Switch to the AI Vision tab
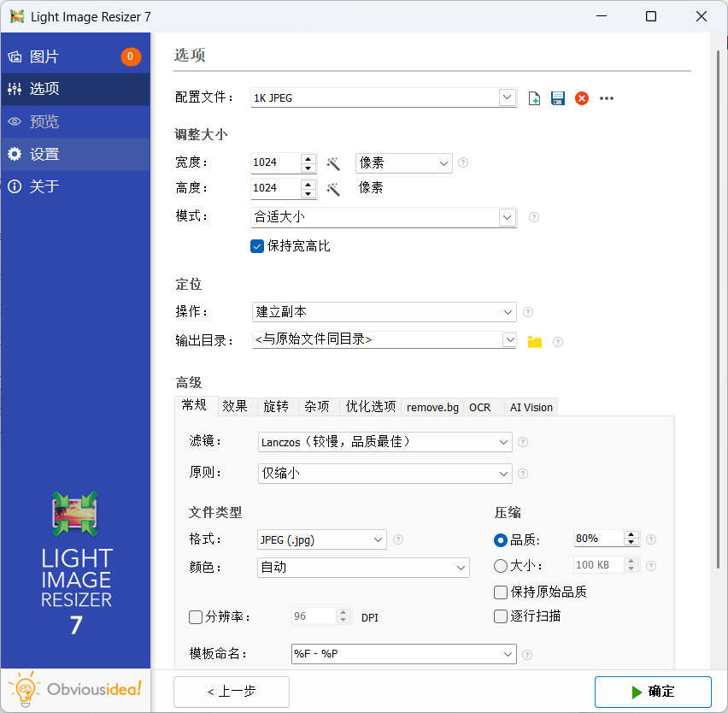This screenshot has height=713, width=728. click(x=531, y=407)
